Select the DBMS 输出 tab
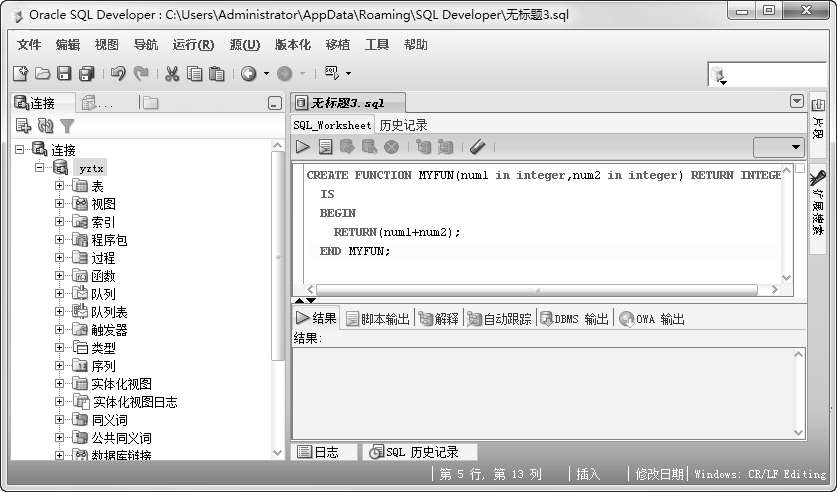Image resolution: width=837 pixels, height=492 pixels. coord(574,319)
